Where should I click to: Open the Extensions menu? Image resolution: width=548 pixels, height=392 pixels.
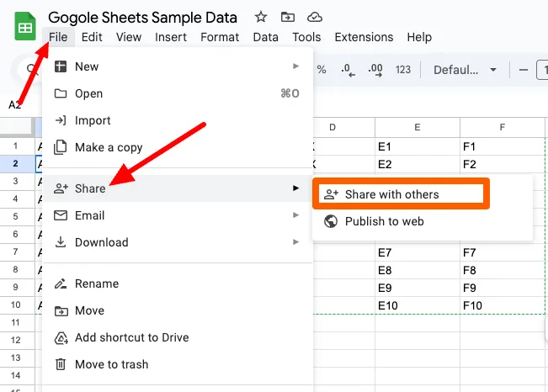point(364,37)
